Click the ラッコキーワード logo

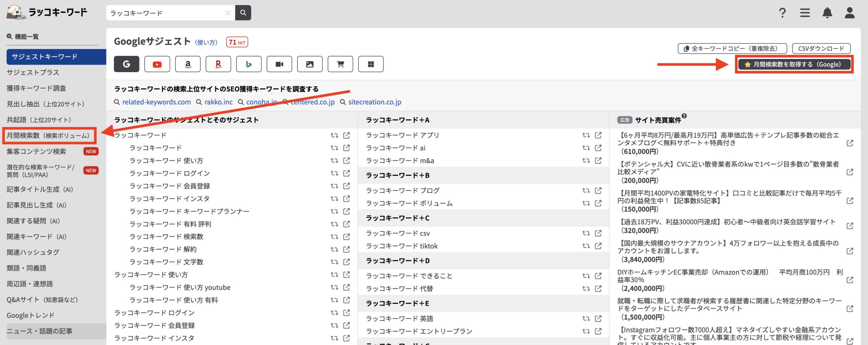(47, 13)
